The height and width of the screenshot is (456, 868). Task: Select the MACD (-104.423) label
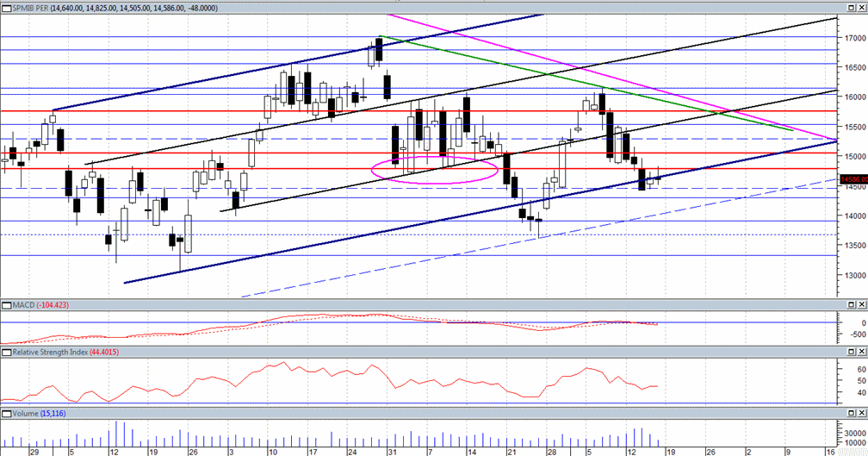coord(41,305)
